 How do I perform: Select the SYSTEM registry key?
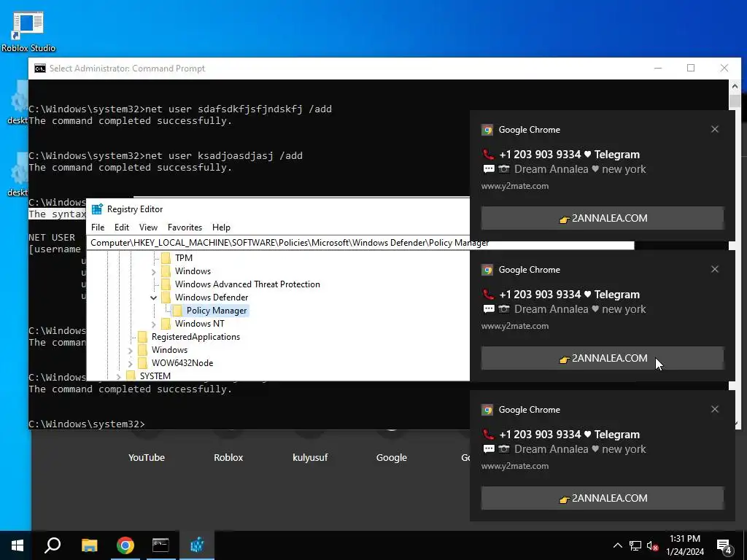coord(155,376)
